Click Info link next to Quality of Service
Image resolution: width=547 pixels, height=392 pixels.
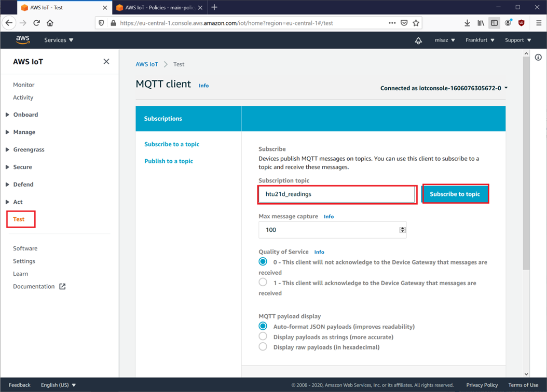[x=319, y=252]
